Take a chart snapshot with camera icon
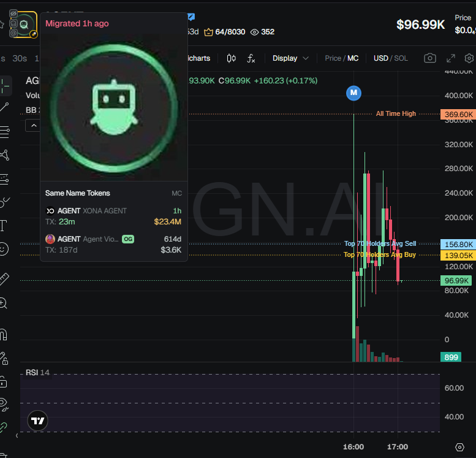476x458 pixels. pos(430,58)
